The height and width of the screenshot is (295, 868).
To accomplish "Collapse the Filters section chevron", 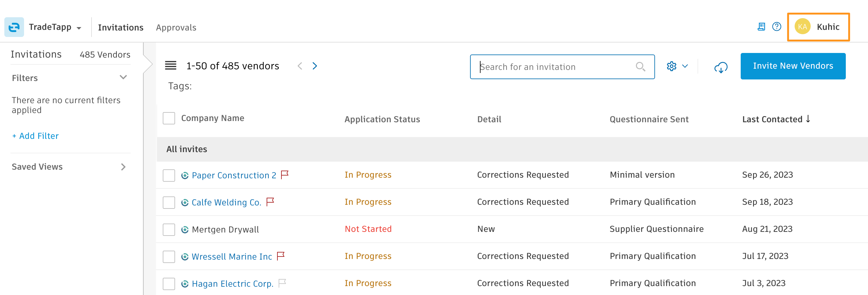I will tap(123, 78).
